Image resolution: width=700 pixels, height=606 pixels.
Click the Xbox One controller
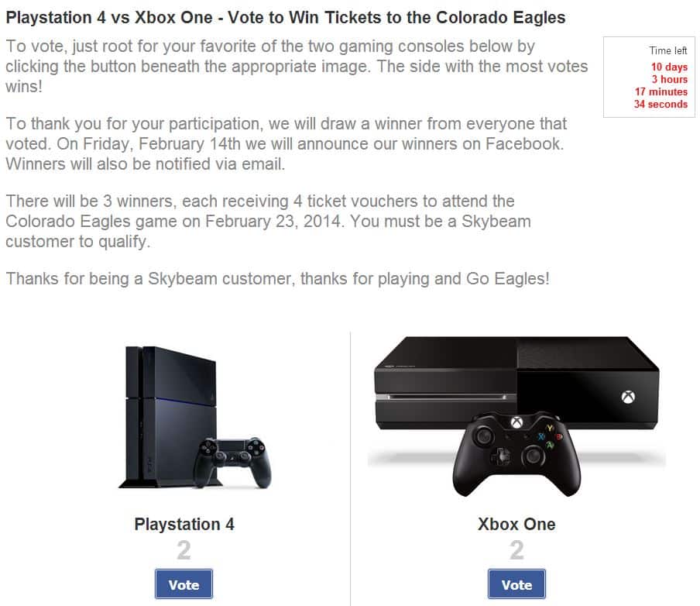(x=516, y=454)
